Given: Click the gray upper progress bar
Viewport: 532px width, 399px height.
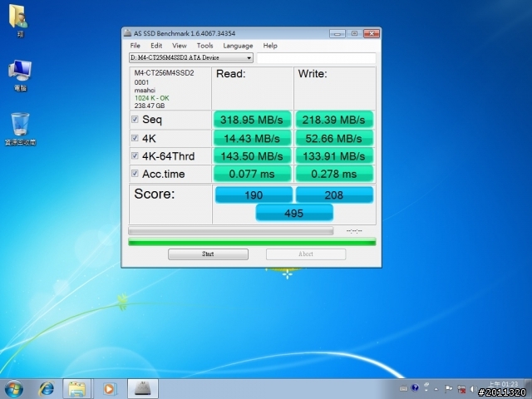Looking at the screenshot, I should pos(231,231).
